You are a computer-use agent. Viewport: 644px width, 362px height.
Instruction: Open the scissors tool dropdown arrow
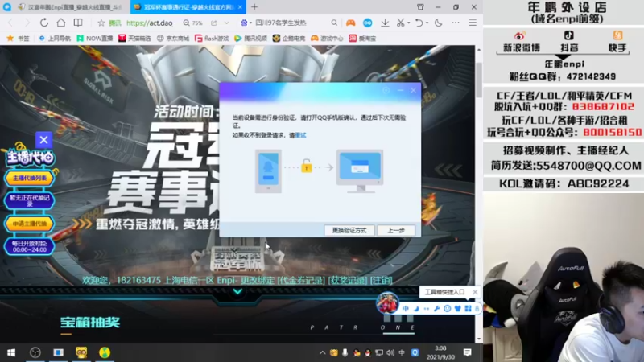408,23
